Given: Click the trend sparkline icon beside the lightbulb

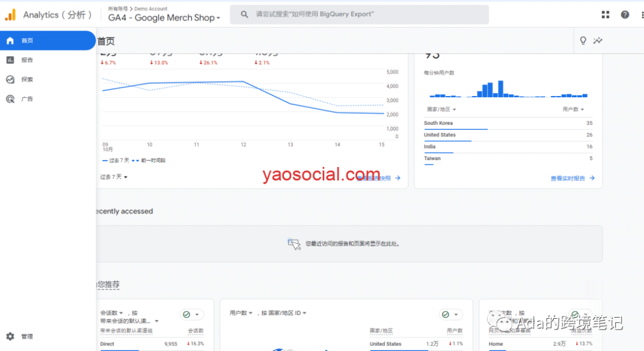Looking at the screenshot, I should click(x=598, y=40).
